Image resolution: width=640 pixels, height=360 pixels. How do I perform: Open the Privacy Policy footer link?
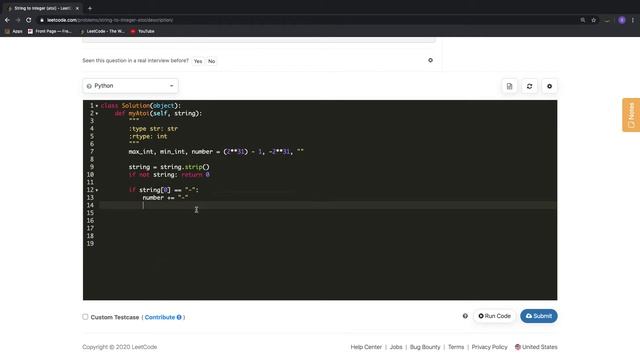click(x=489, y=347)
